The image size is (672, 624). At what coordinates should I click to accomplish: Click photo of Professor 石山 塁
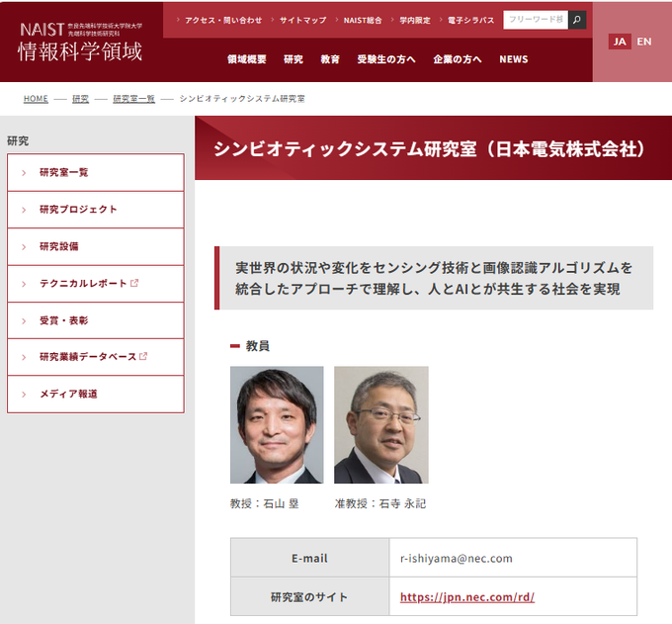[x=277, y=424]
